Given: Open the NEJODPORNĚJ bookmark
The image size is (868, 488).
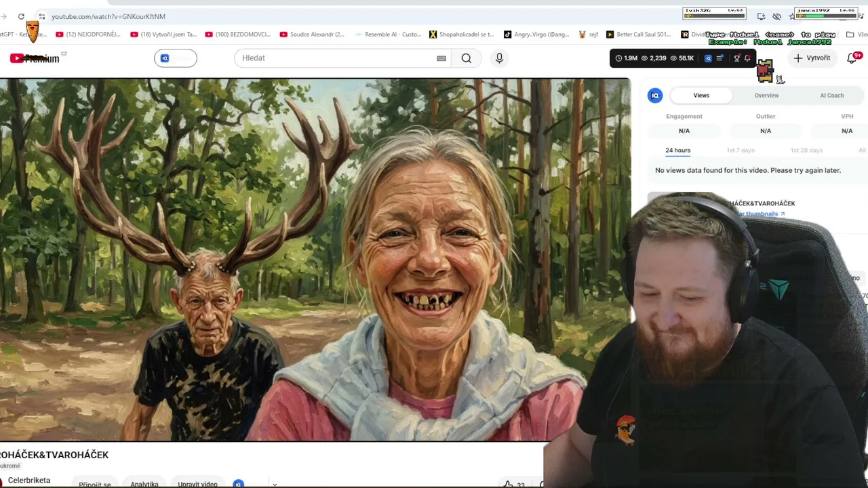Looking at the screenshot, I should click(x=88, y=35).
